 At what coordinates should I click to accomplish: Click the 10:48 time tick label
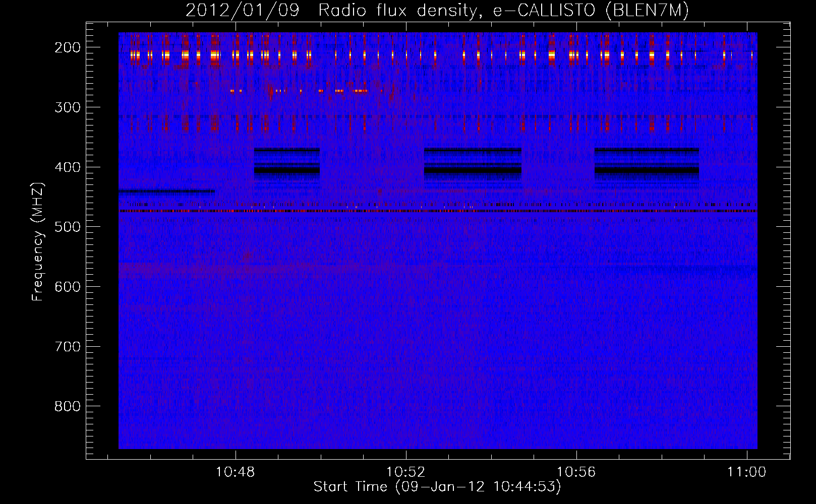point(236,472)
